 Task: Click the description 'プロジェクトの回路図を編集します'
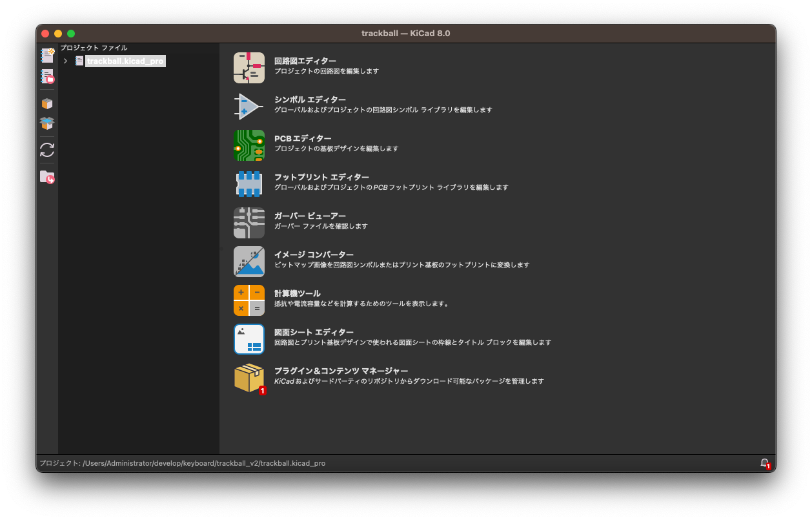coord(327,71)
